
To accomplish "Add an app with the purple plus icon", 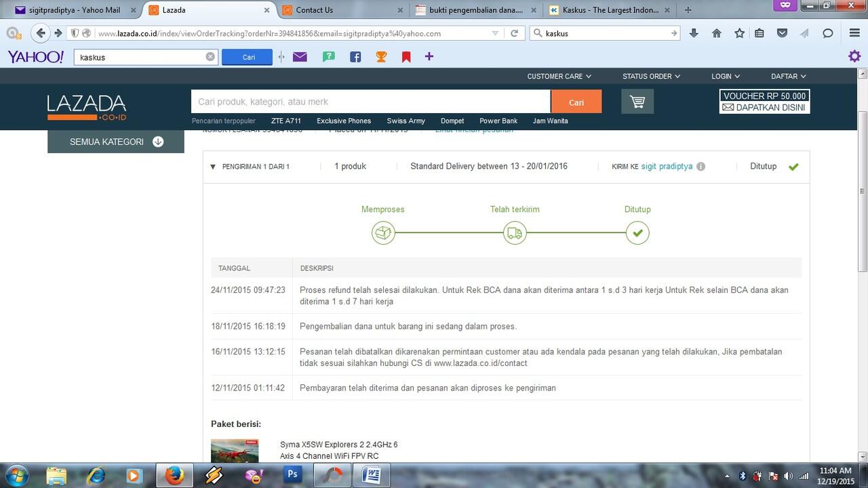I will pos(429,56).
